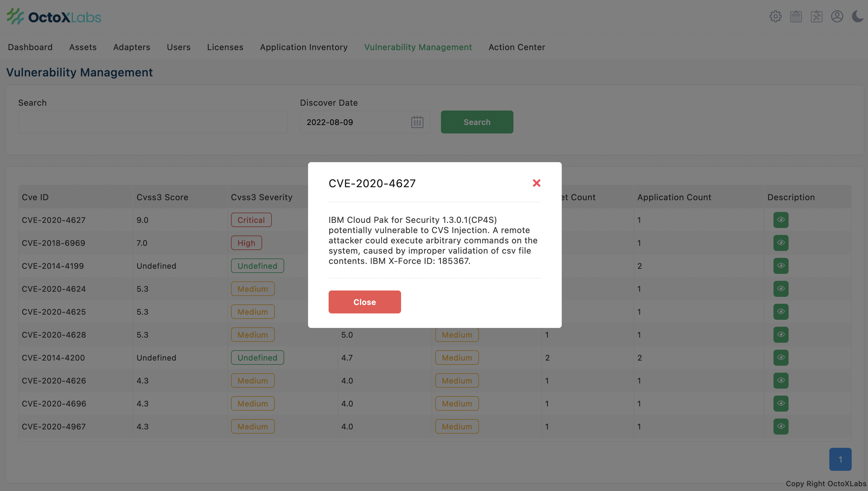Click Cvss3 Medium badge for CVE-2020-4624
868x491 pixels.
click(252, 289)
